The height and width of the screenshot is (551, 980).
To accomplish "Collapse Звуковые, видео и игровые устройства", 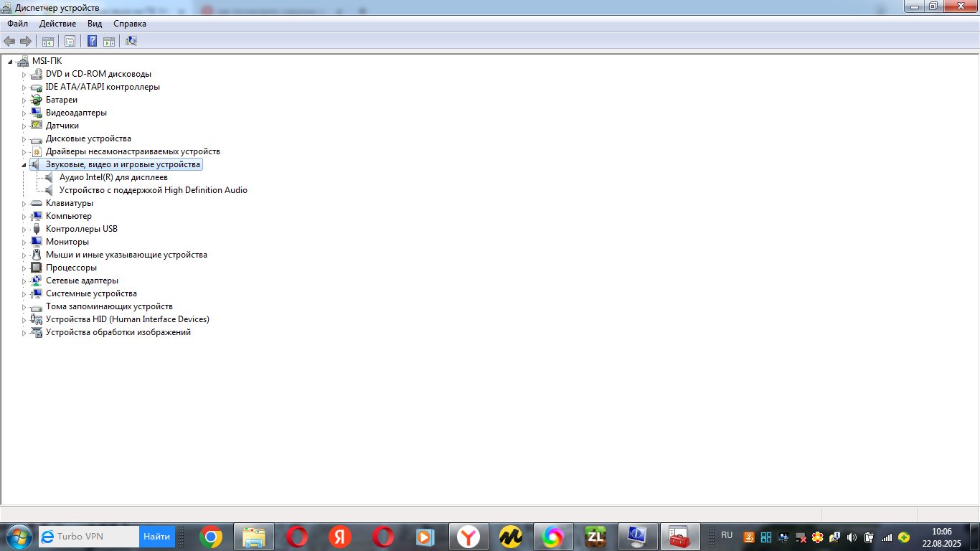I will coord(24,165).
